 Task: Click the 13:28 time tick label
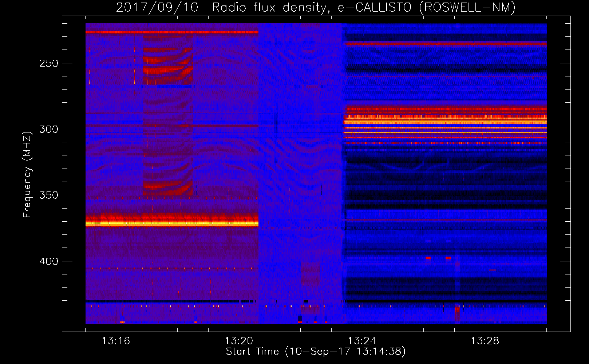coord(485,341)
